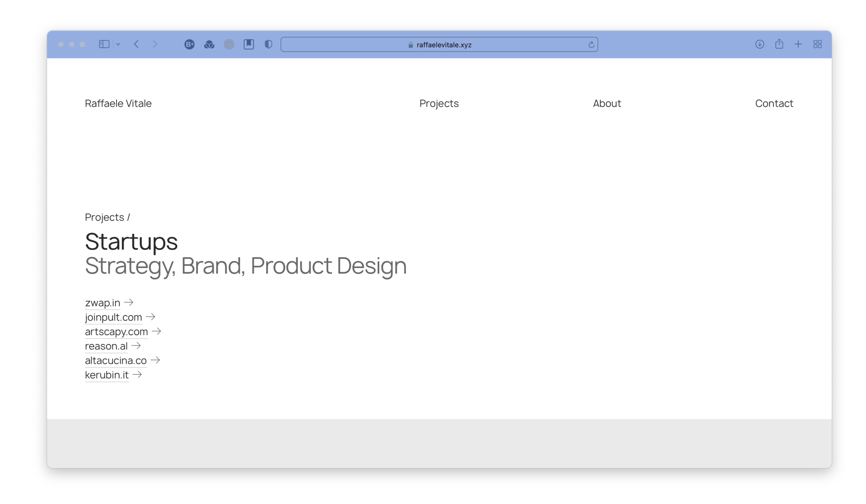Screen dimensions: 866x504
Task: Open a new tab with plus icon
Action: click(798, 44)
